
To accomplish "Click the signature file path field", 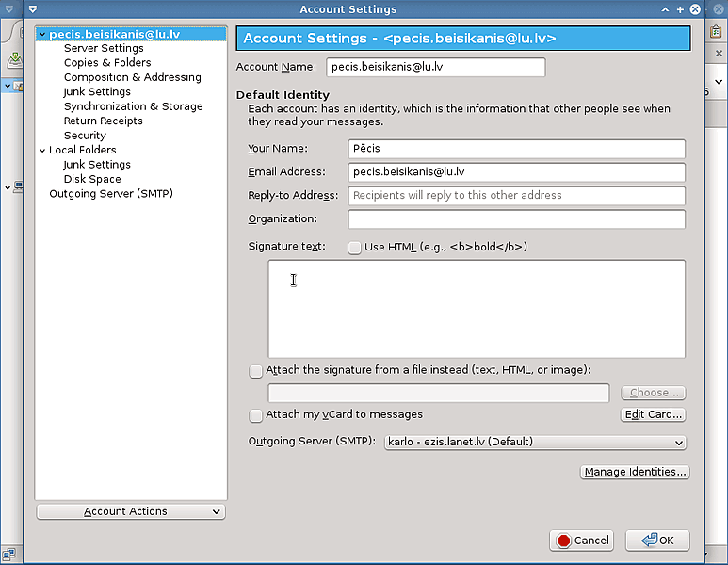I will point(439,394).
